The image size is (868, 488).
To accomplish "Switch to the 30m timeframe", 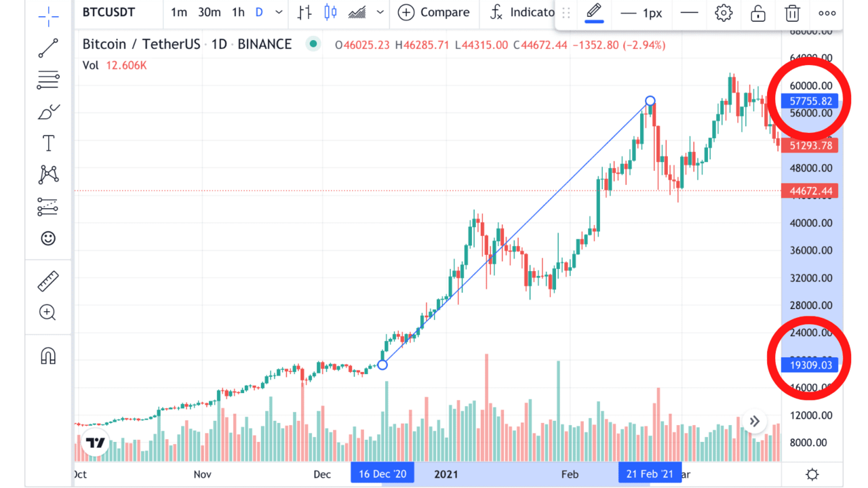I will tap(209, 12).
